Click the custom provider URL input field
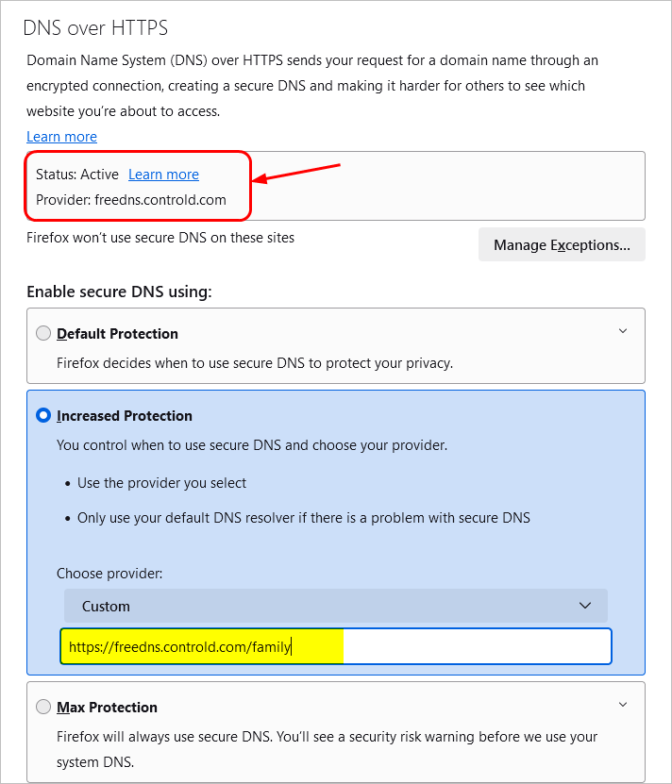 [425, 646]
